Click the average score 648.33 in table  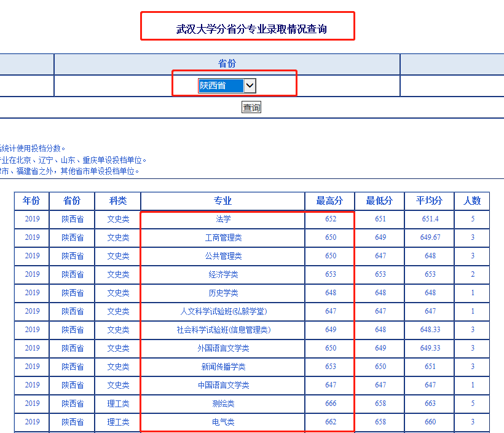click(x=430, y=330)
